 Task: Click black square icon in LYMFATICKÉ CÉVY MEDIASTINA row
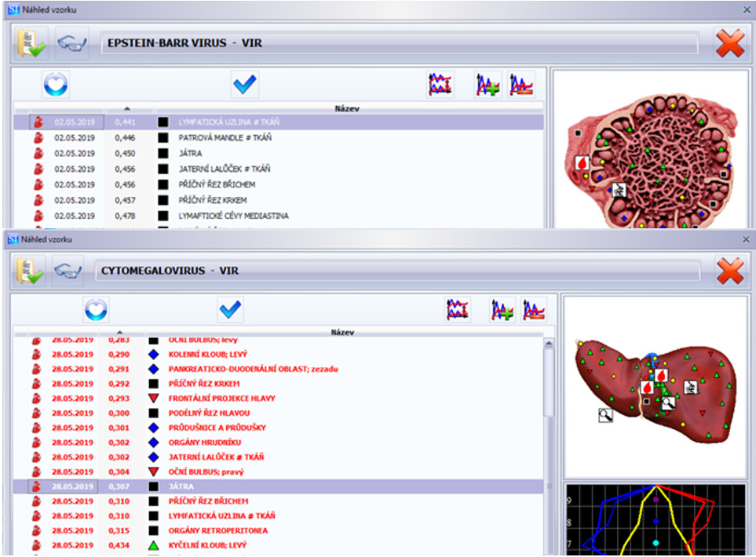(x=163, y=216)
